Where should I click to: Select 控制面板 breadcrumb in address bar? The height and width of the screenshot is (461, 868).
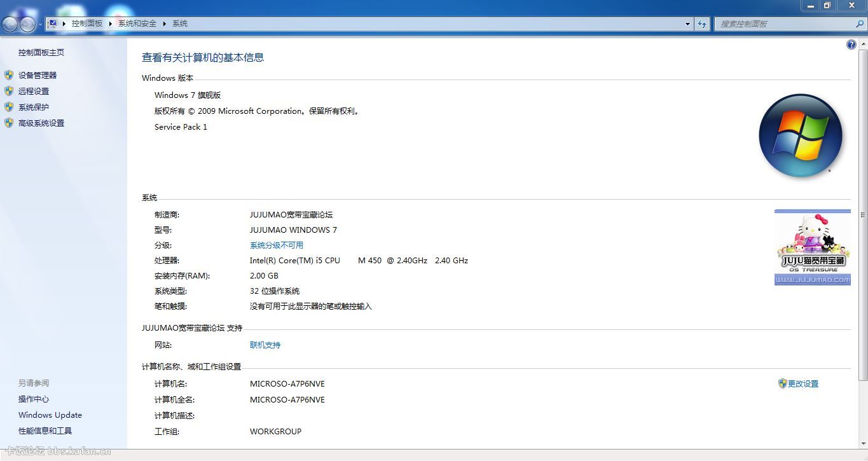click(87, 24)
